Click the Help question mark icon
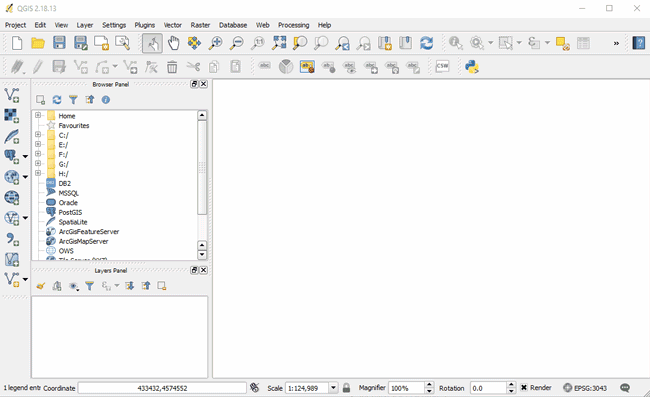Viewport: 650px width, 397px height. [639, 43]
